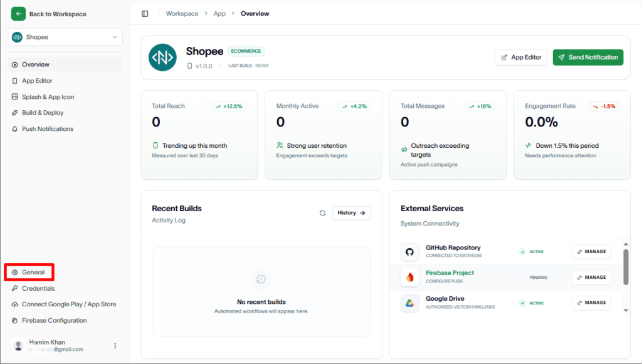Click External Services scrollbar thumb
This screenshot has height=364, width=642.
coord(626,267)
